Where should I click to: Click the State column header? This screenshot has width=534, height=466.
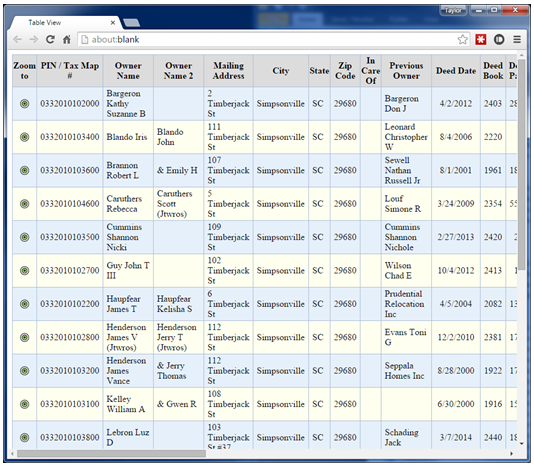point(319,71)
